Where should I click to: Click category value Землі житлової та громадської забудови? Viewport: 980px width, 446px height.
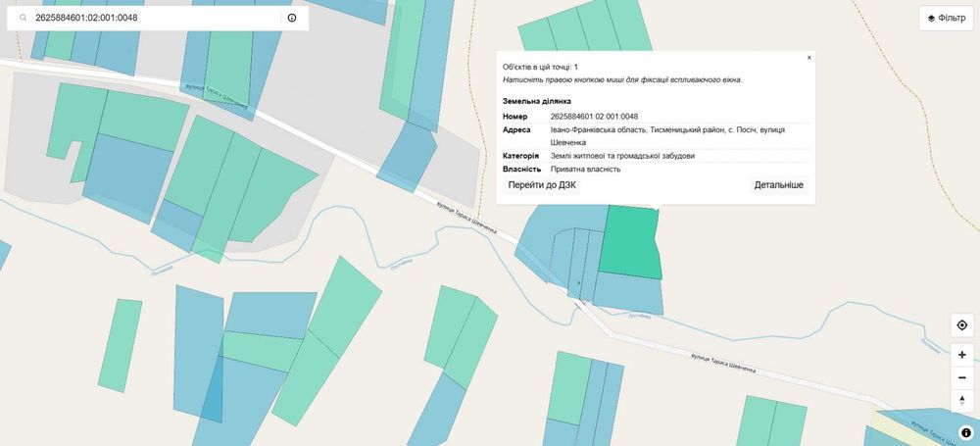[622, 156]
